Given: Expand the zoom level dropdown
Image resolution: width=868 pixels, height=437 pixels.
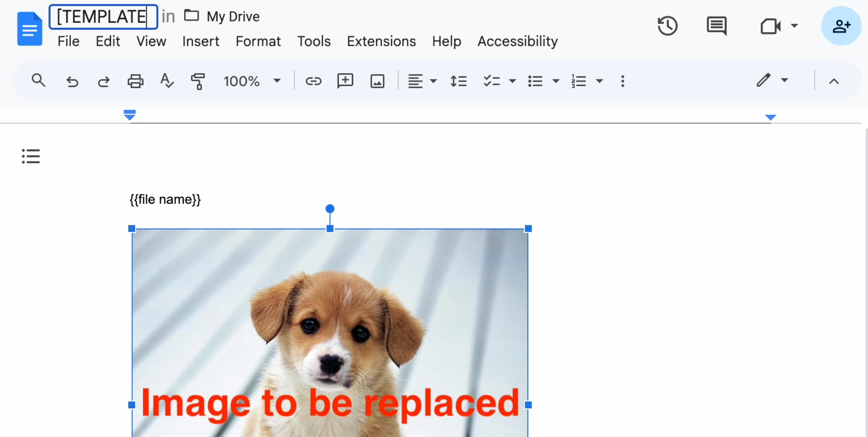Looking at the screenshot, I should (x=277, y=81).
